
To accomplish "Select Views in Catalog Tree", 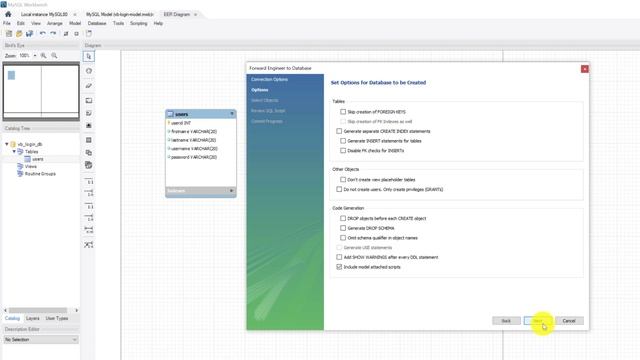I will [31, 167].
